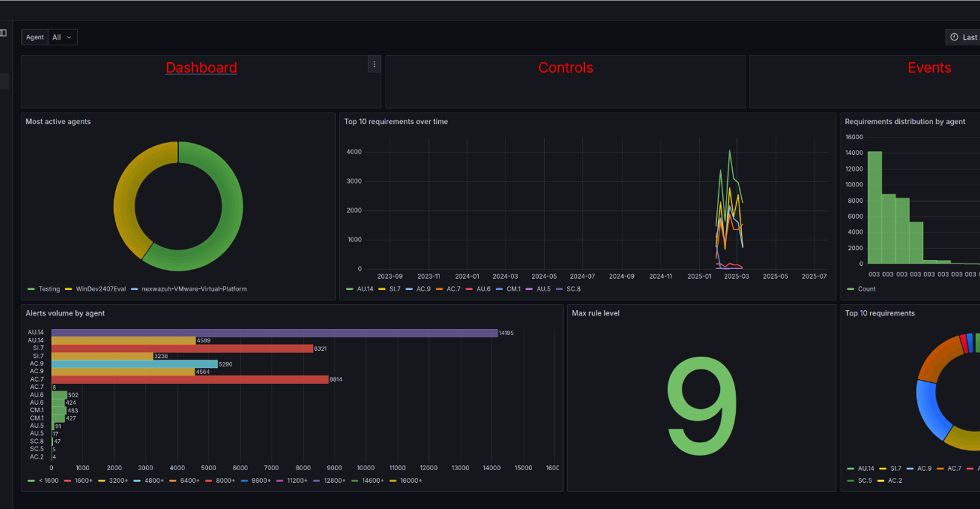Open the Top 10 requirements donut panel title

click(880, 313)
